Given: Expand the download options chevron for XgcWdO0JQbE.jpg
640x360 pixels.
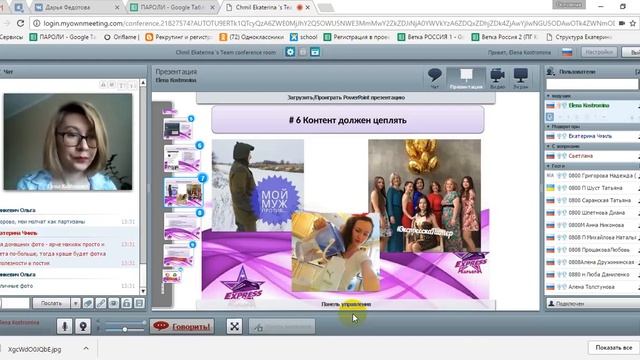Looking at the screenshot, I should pos(86,349).
